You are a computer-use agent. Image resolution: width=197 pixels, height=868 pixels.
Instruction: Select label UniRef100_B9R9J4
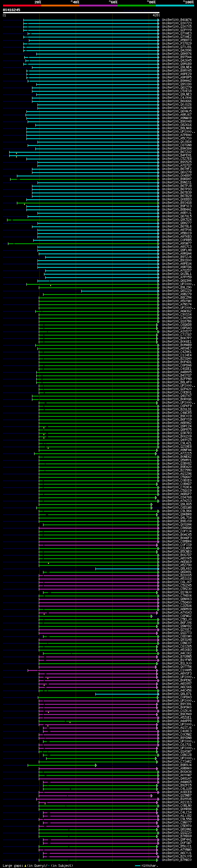tap(177, 765)
